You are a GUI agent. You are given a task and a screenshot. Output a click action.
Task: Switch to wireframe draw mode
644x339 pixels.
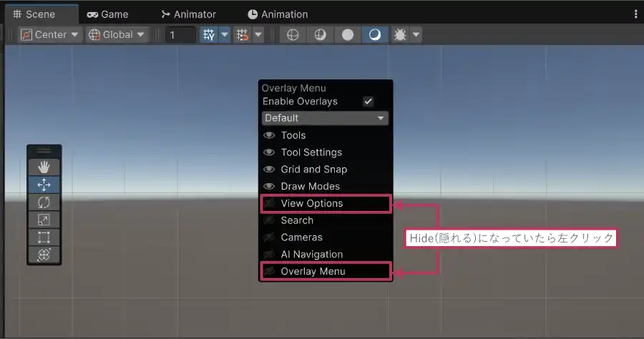coord(292,34)
